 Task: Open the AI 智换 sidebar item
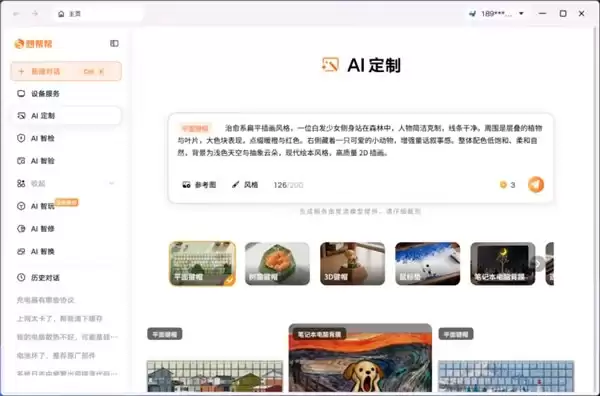point(66,251)
